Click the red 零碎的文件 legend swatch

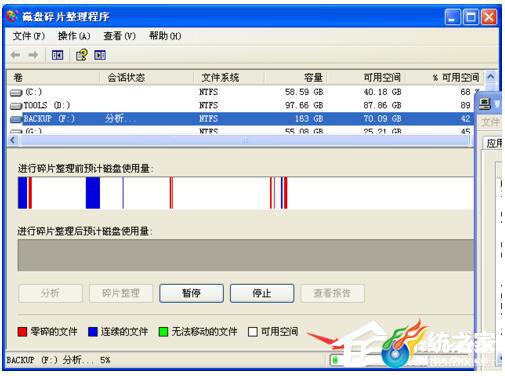[22, 332]
